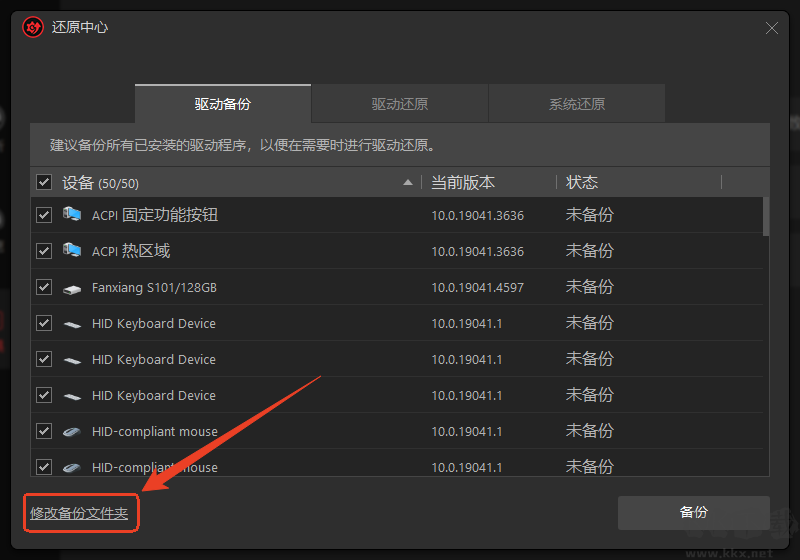Screen dimensions: 800x560
Task: Uncheck the ACPI 固定功能按钮 checkbox
Action: tap(44, 215)
